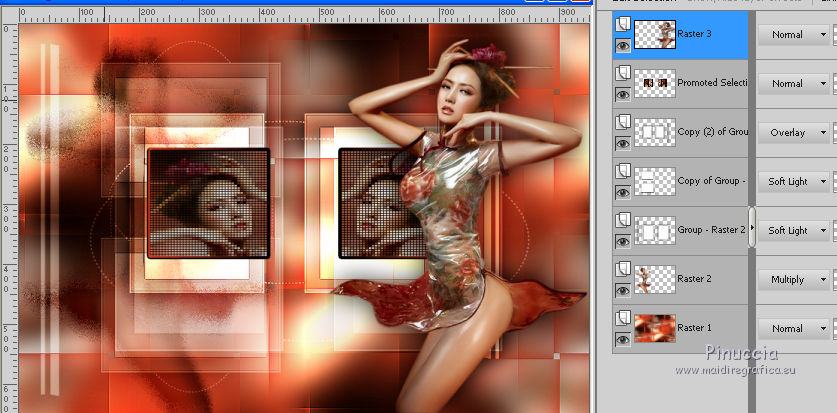Viewport: 837px width, 413px height.
Task: Click the Raster 2 layer name
Action: pos(694,279)
